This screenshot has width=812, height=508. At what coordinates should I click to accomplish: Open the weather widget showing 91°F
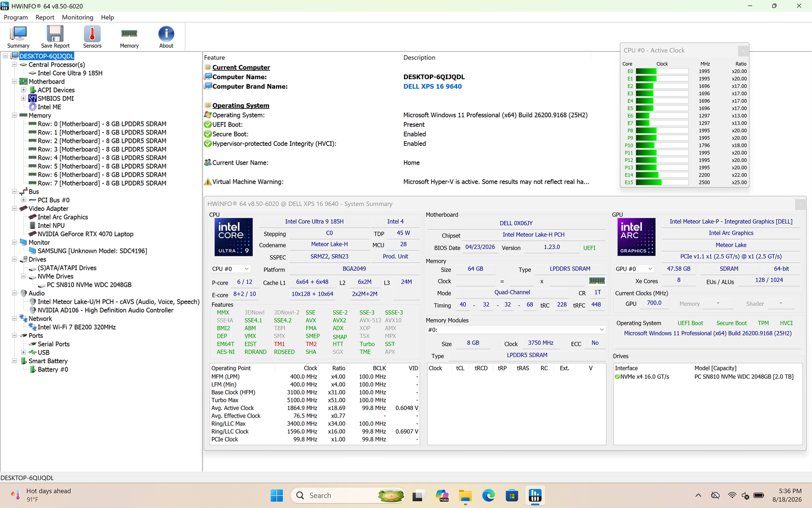coord(41,495)
